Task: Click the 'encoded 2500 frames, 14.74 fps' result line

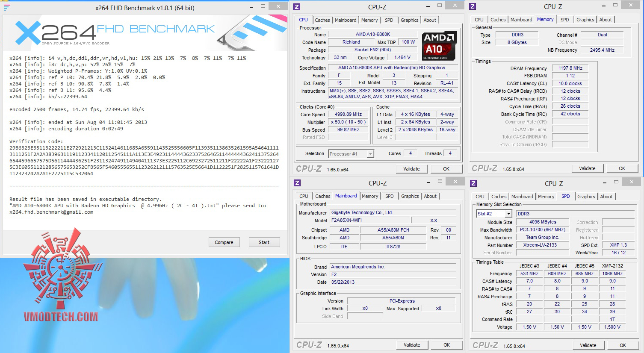Action: click(77, 109)
